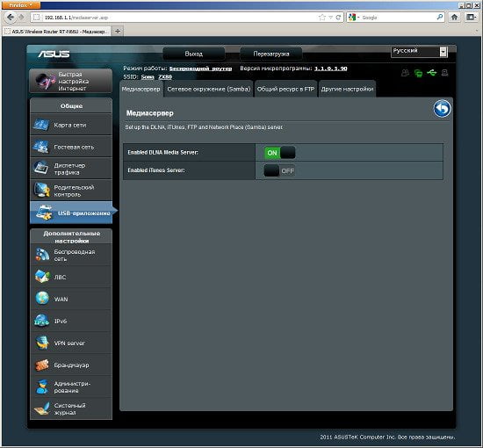This screenshot has height=448, width=483.
Task: Click Firefox home icon
Action: point(454,18)
